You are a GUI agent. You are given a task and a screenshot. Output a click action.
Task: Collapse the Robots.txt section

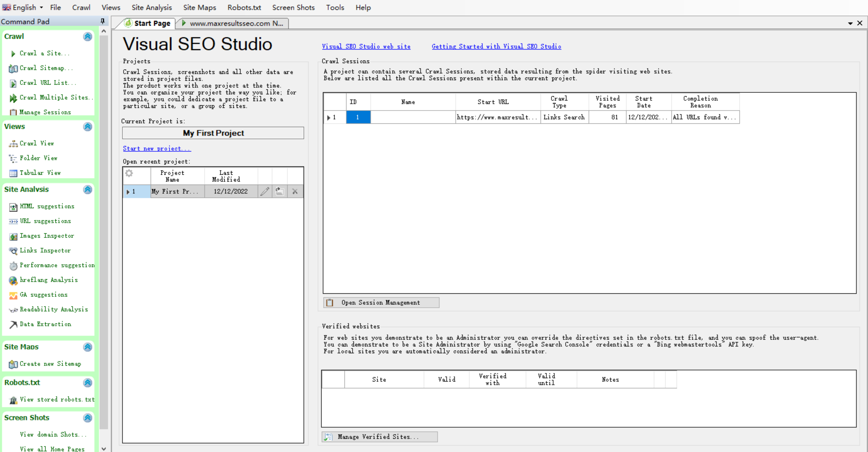(88, 383)
